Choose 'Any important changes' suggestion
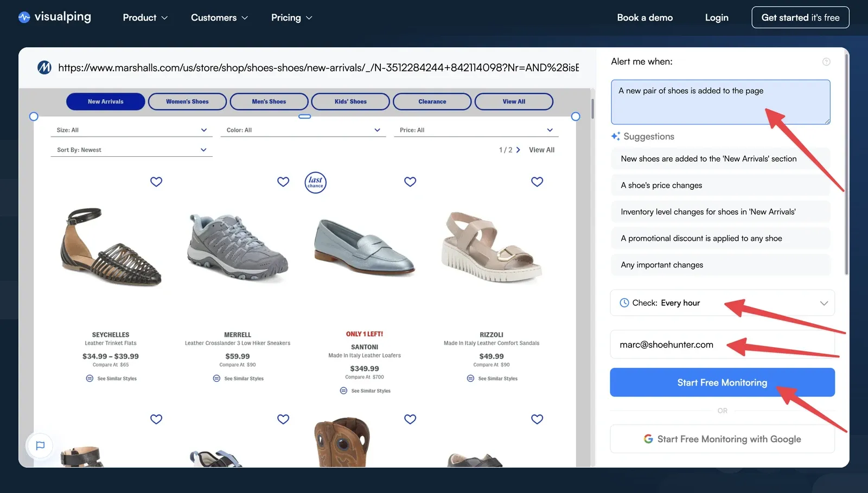Screen dimensions: 868x493 720,265
